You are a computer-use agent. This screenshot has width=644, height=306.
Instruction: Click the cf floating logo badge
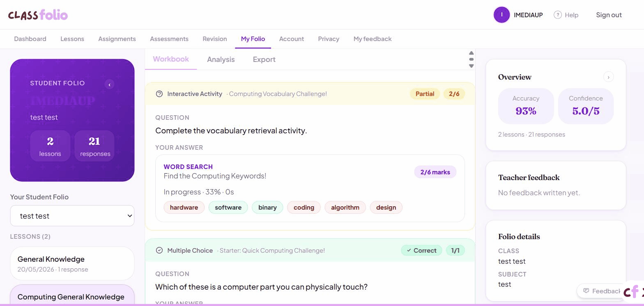tap(633, 291)
